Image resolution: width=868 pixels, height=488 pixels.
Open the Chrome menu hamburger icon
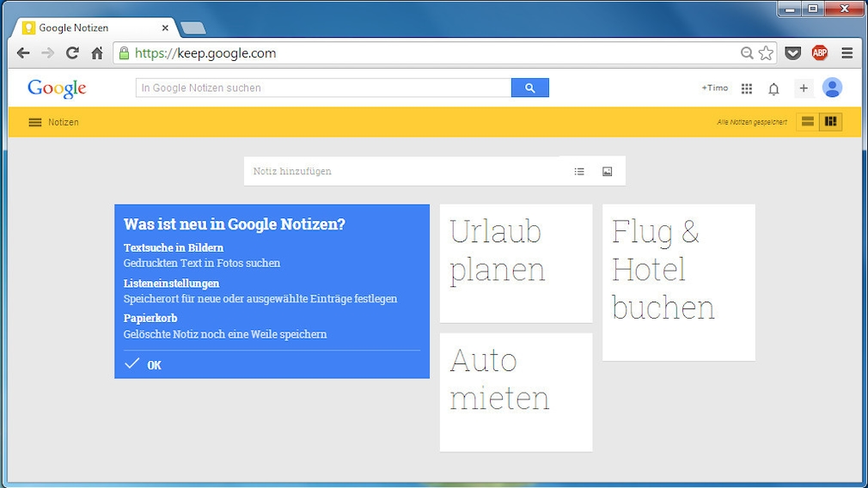(847, 53)
